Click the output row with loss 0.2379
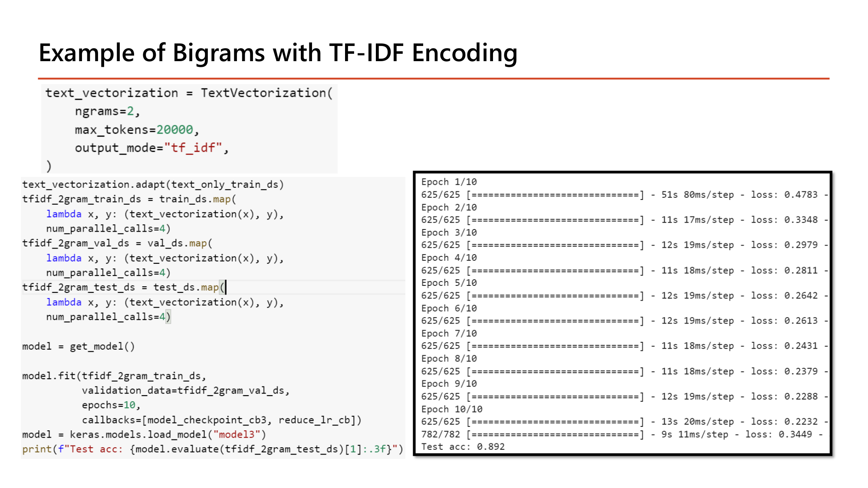 point(624,372)
